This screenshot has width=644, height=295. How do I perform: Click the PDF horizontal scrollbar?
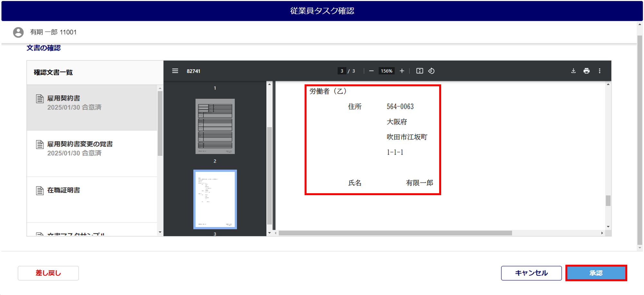click(x=395, y=233)
